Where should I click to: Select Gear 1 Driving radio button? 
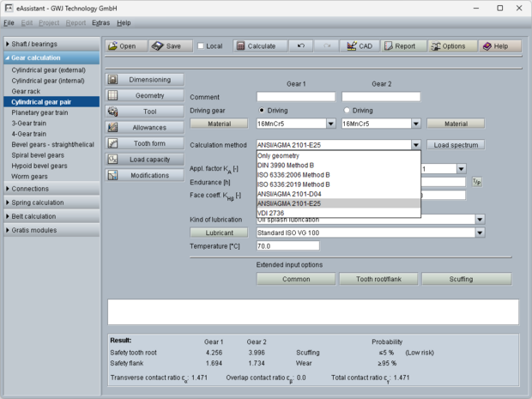click(x=263, y=110)
